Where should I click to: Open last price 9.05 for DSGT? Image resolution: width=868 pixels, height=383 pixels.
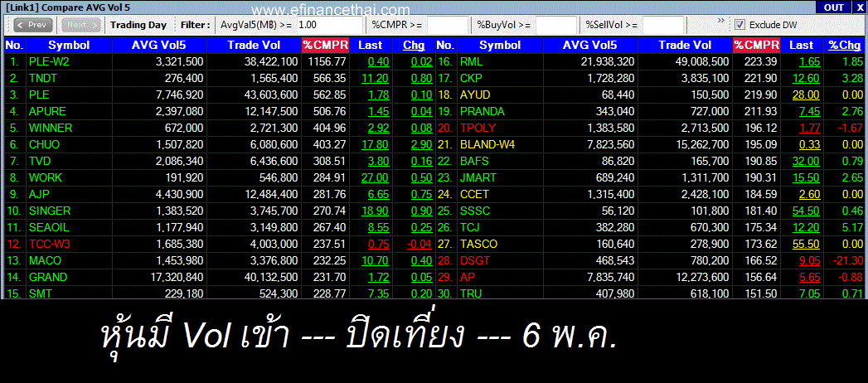[x=809, y=260]
